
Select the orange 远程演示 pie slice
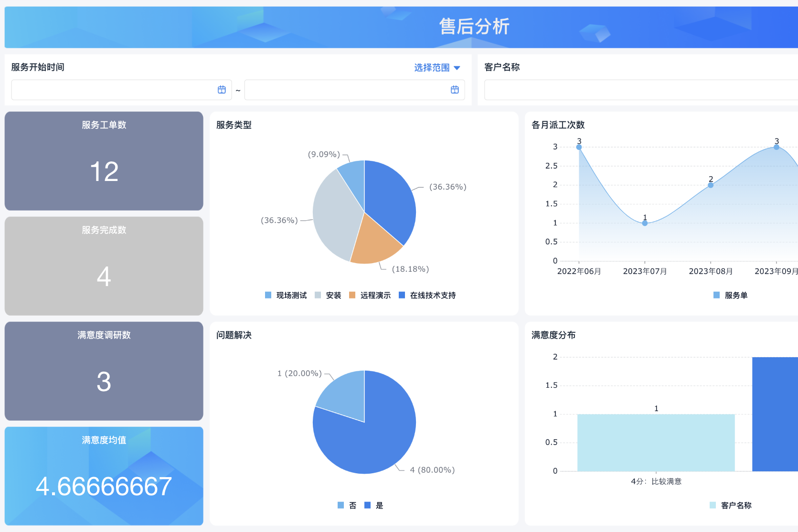[377, 239]
